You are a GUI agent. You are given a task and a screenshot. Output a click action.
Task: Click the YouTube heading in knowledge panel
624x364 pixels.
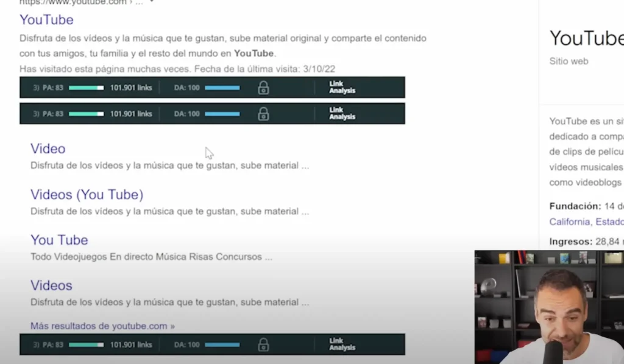(x=587, y=38)
